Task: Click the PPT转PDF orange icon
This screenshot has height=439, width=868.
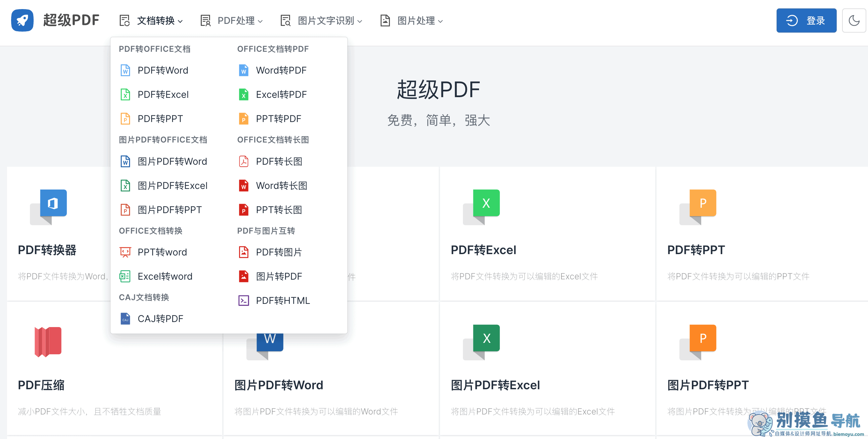Action: point(244,119)
